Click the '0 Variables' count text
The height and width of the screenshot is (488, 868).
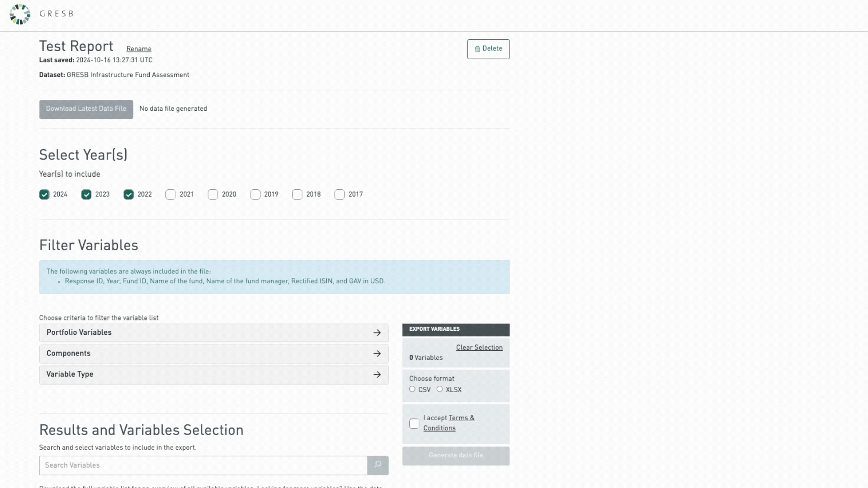point(426,358)
